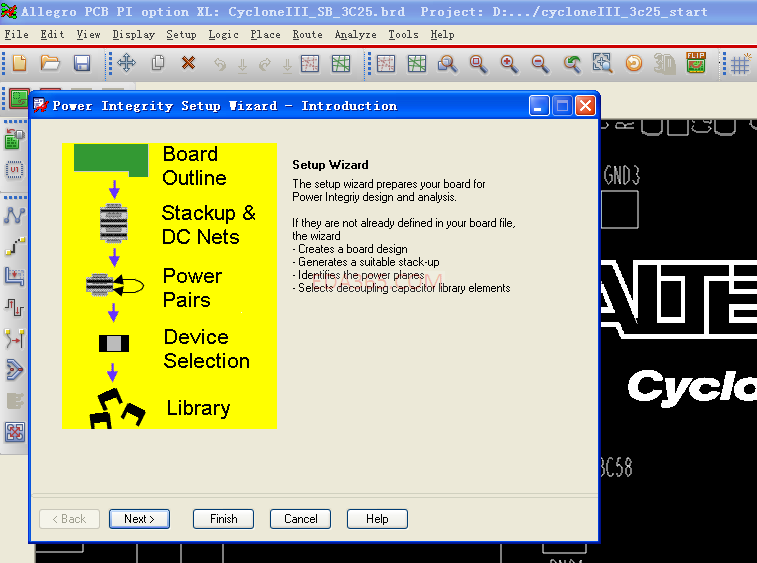Screen dimensions: 757x563
Task: Open the Setup menu
Action: pyautogui.click(x=181, y=35)
